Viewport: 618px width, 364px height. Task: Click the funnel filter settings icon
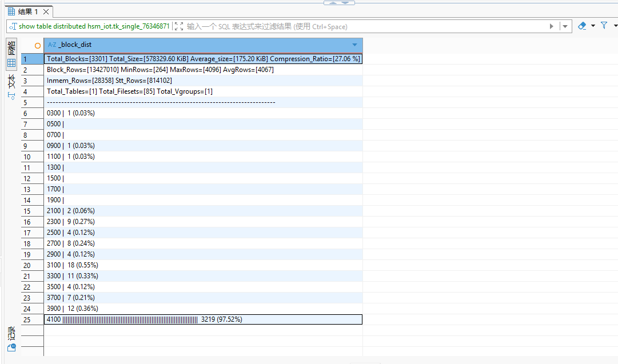(x=604, y=26)
